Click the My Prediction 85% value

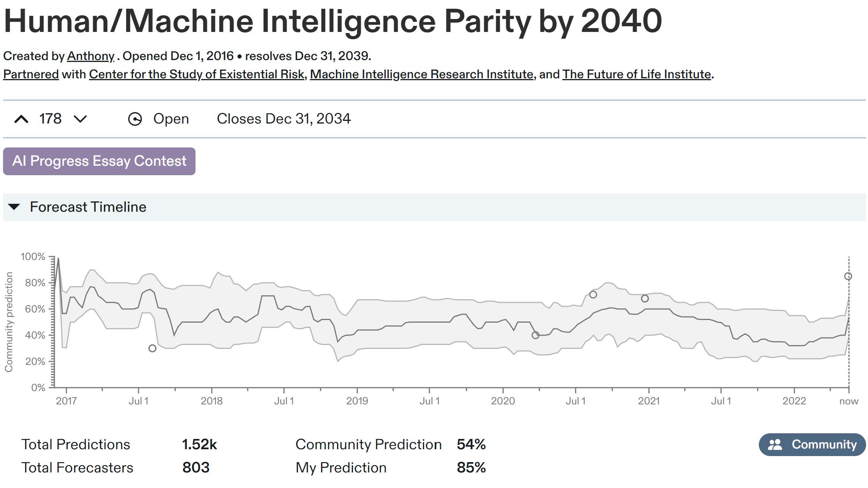[x=471, y=467]
